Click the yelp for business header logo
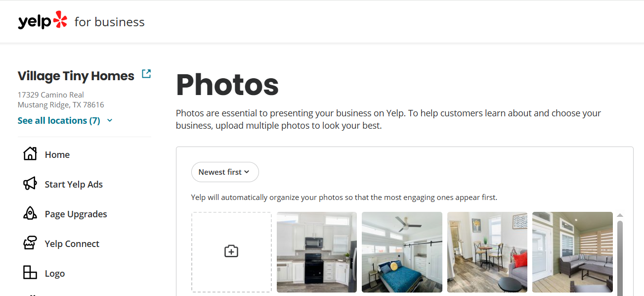 (82, 21)
